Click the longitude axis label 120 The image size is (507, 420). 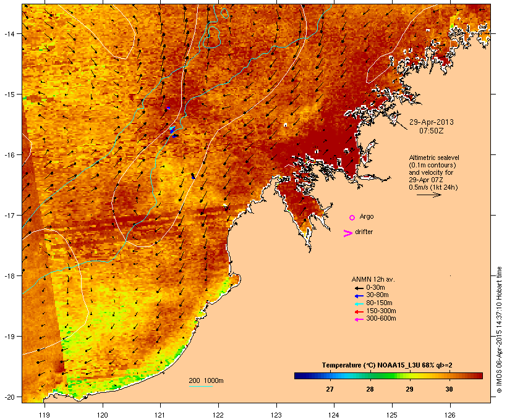pos(103,415)
